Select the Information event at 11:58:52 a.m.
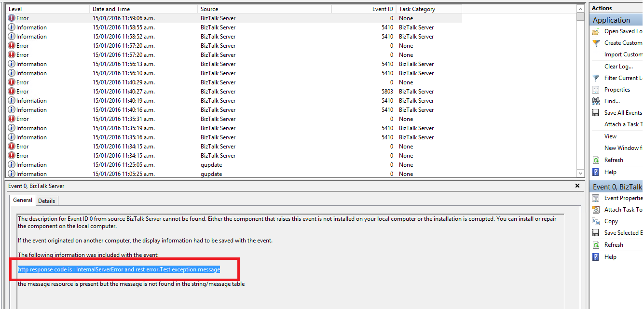644x309 pixels. (x=234, y=37)
